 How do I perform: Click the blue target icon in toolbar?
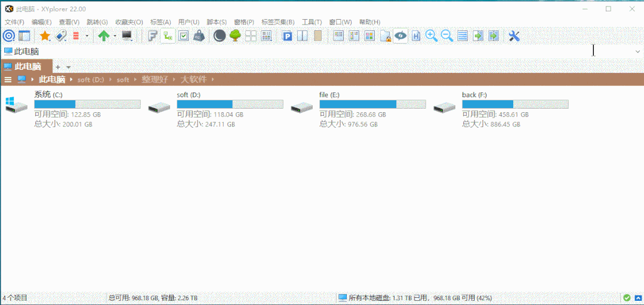(x=8, y=36)
